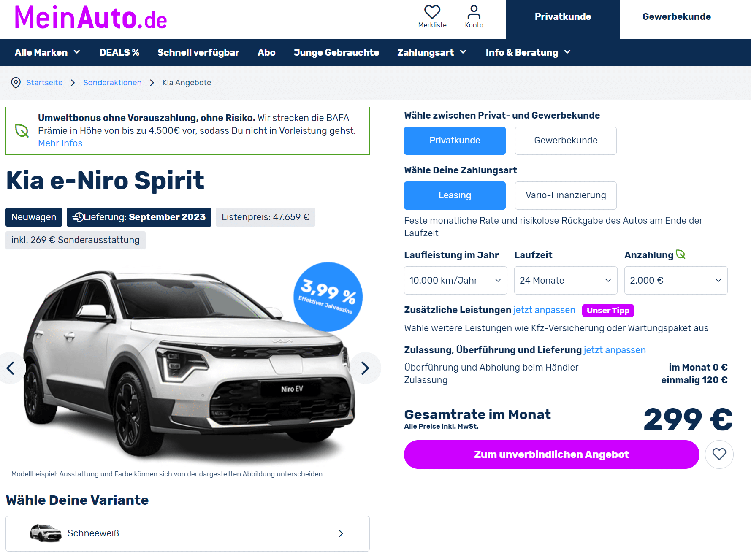Show next car image arrow

point(365,368)
